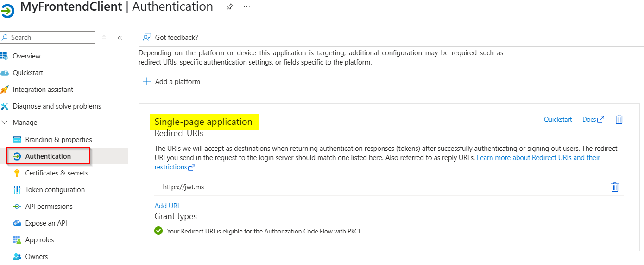Open Branding & properties
The width and height of the screenshot is (644, 265).
pyautogui.click(x=59, y=140)
